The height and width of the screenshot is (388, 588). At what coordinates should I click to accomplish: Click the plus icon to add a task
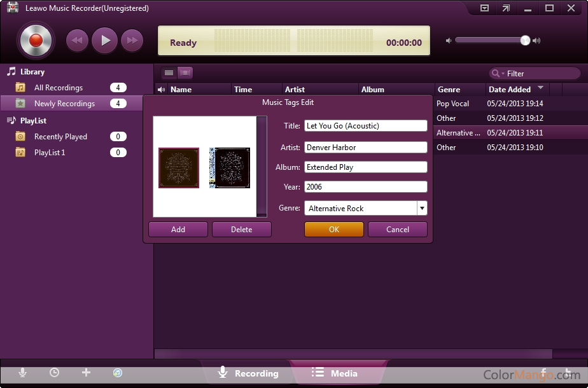[86, 373]
